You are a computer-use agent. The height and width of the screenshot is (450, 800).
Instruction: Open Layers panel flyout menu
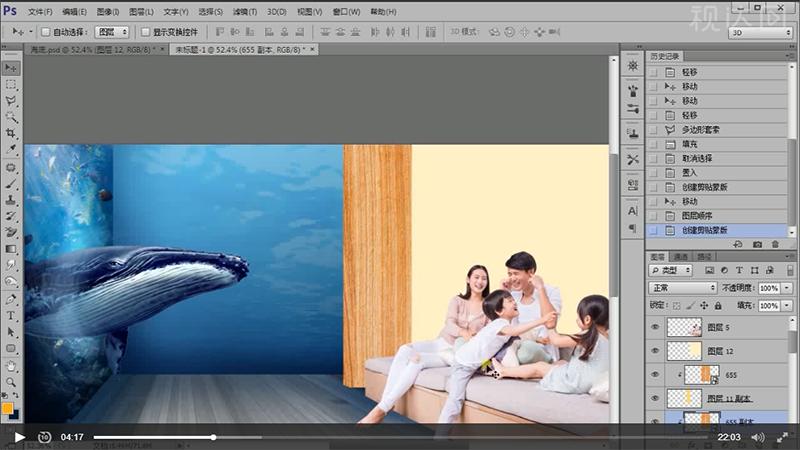pos(792,256)
